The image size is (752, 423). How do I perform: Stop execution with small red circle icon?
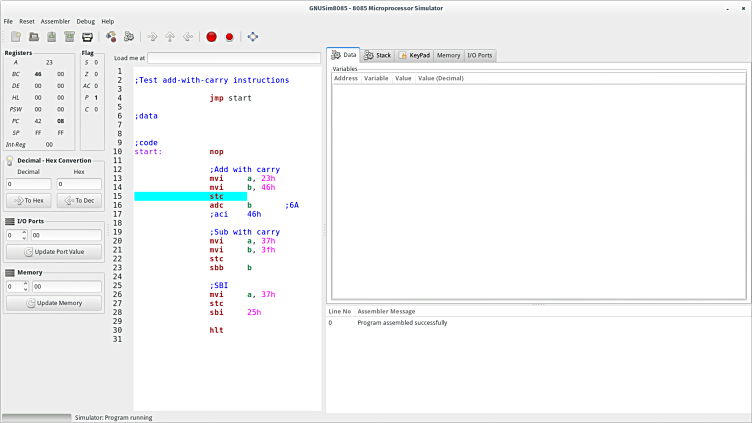point(229,37)
